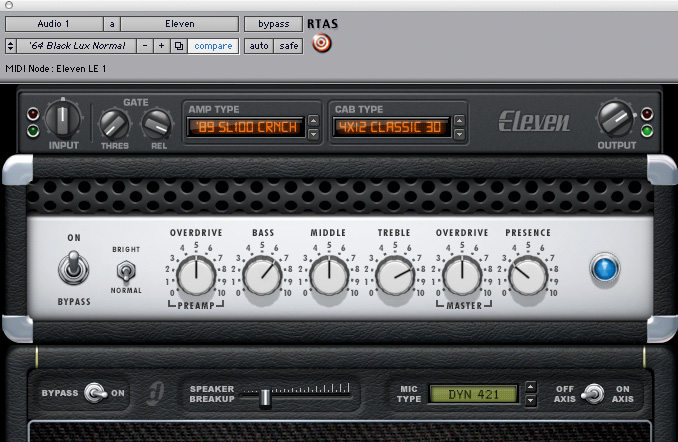Step MIC TYPE up arrow
Screen dimensions: 678x442
(x=531, y=386)
